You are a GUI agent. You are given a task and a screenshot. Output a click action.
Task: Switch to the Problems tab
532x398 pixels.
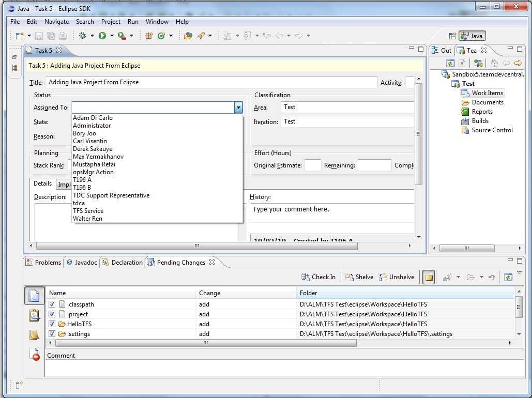43,263
